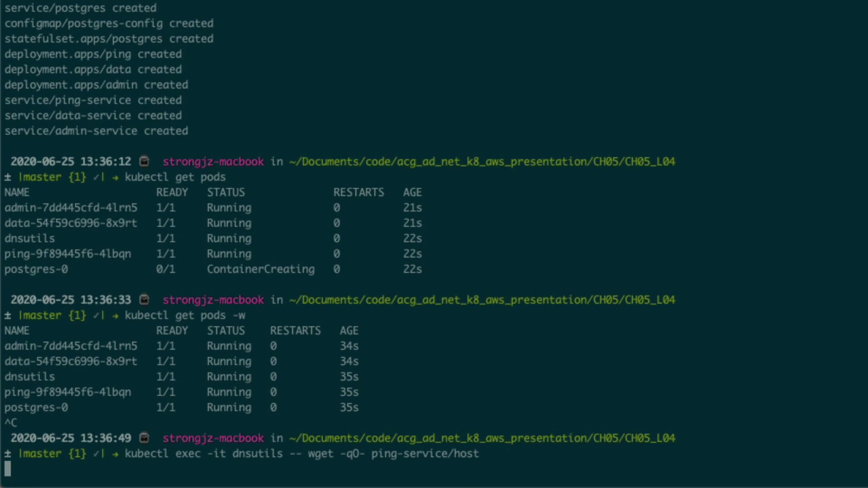Click the "ping-service/host" text in the last command
The height and width of the screenshot is (488, 868).
425,454
